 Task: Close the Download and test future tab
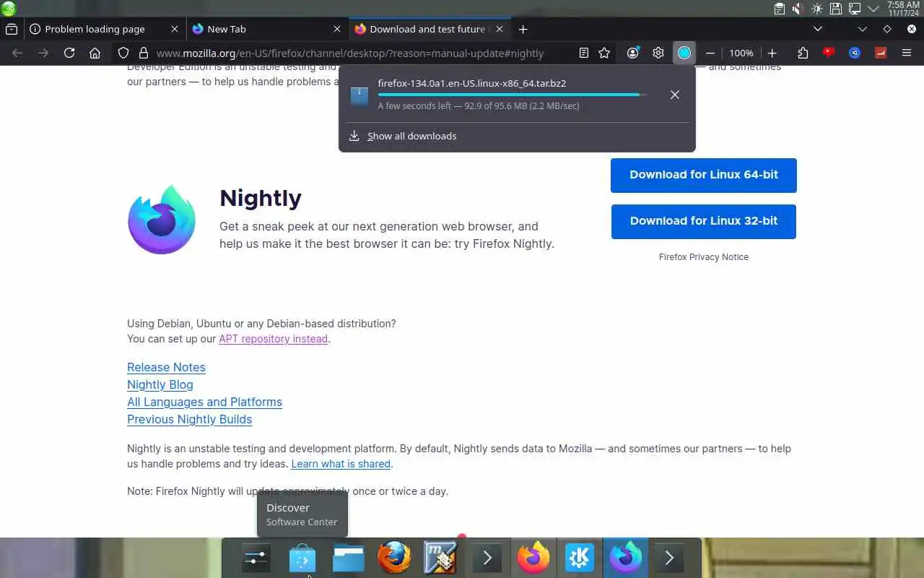tap(500, 29)
